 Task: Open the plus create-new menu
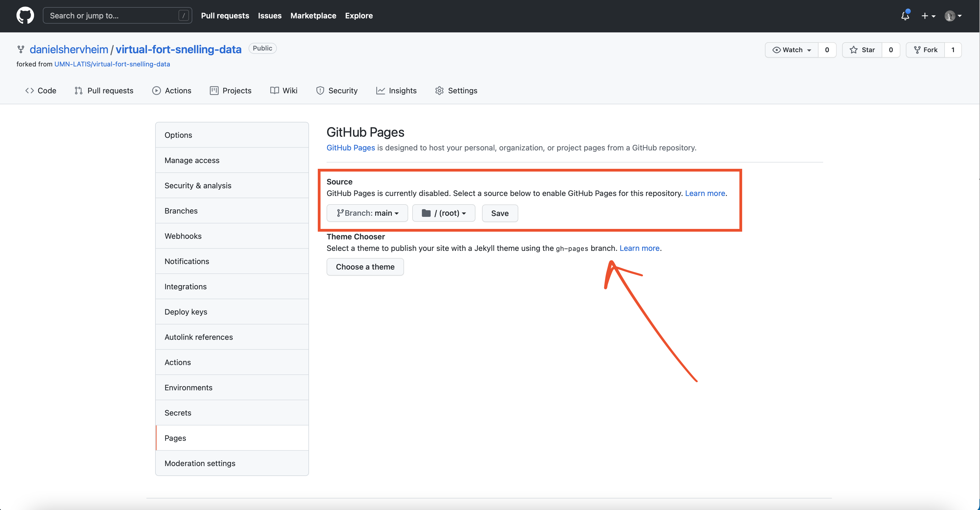pyautogui.click(x=928, y=16)
